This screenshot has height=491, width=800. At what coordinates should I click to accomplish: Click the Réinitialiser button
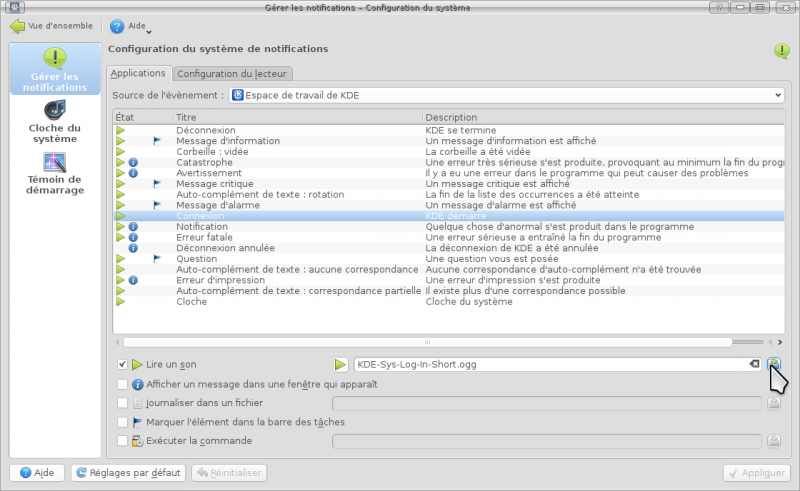coord(229,473)
